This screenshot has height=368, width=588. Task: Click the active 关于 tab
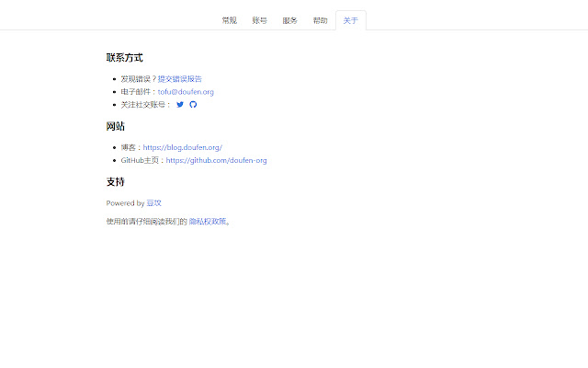tap(351, 20)
